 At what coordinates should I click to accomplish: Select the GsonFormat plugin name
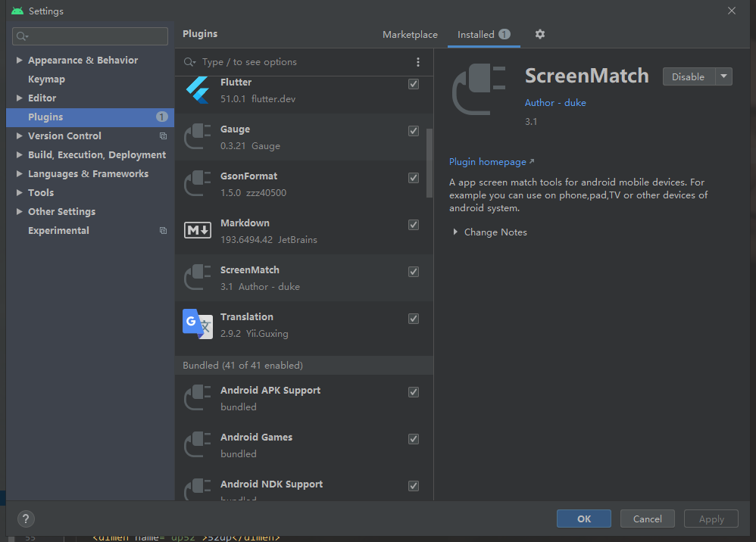pos(248,176)
